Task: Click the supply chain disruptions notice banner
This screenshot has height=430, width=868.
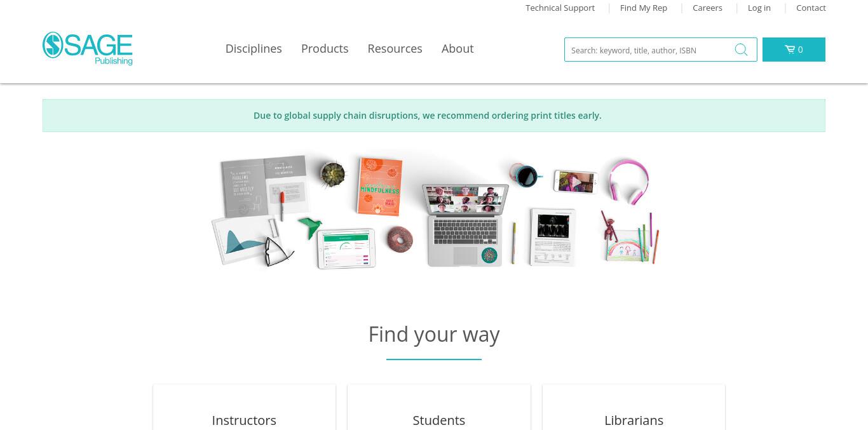Action: 434,116
